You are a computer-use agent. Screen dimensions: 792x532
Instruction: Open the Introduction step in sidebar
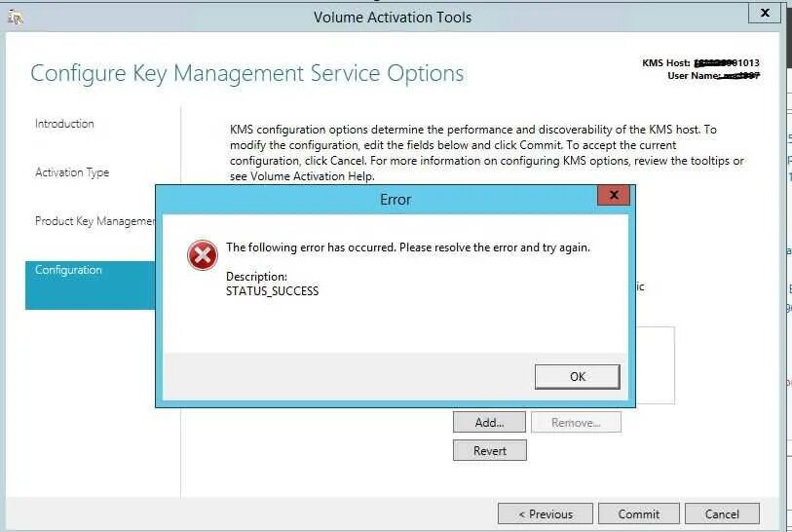click(x=64, y=124)
